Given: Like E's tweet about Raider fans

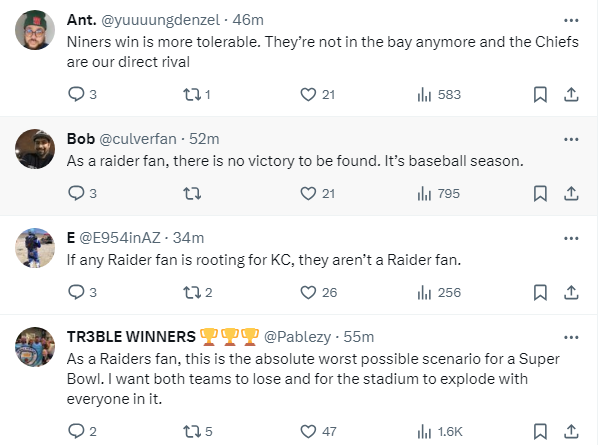Looking at the screenshot, I should 309,293.
